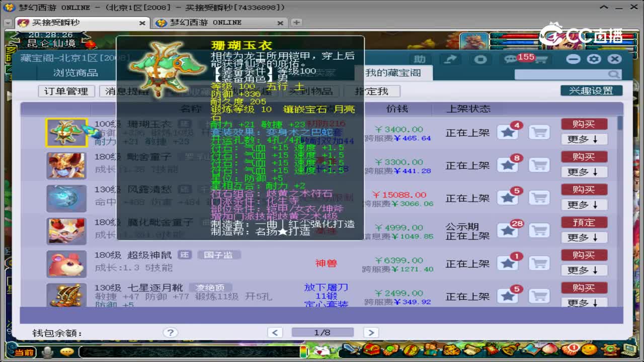Image resolution: width=644 pixels, height=362 pixels.
Task: Go to previous page arrow
Action: click(x=275, y=332)
